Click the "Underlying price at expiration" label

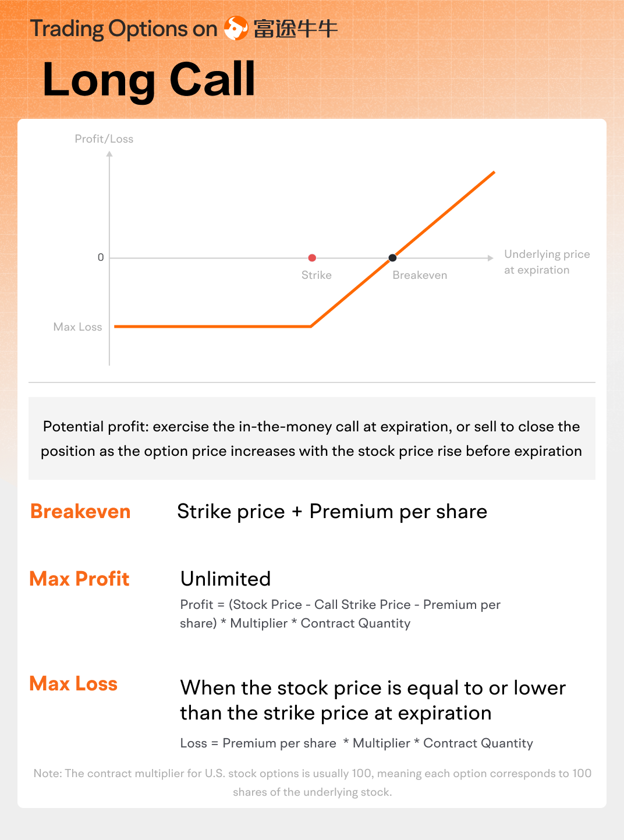pos(547,262)
